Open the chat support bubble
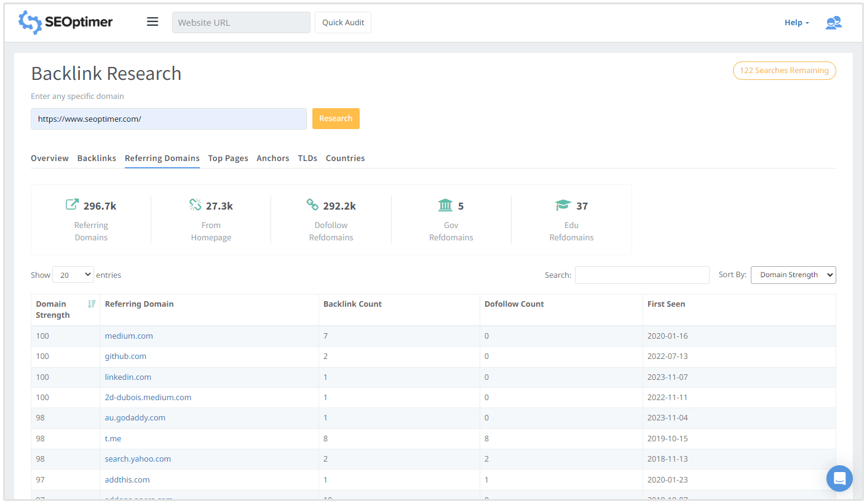Viewport: 867px width, 504px height. pos(839,478)
